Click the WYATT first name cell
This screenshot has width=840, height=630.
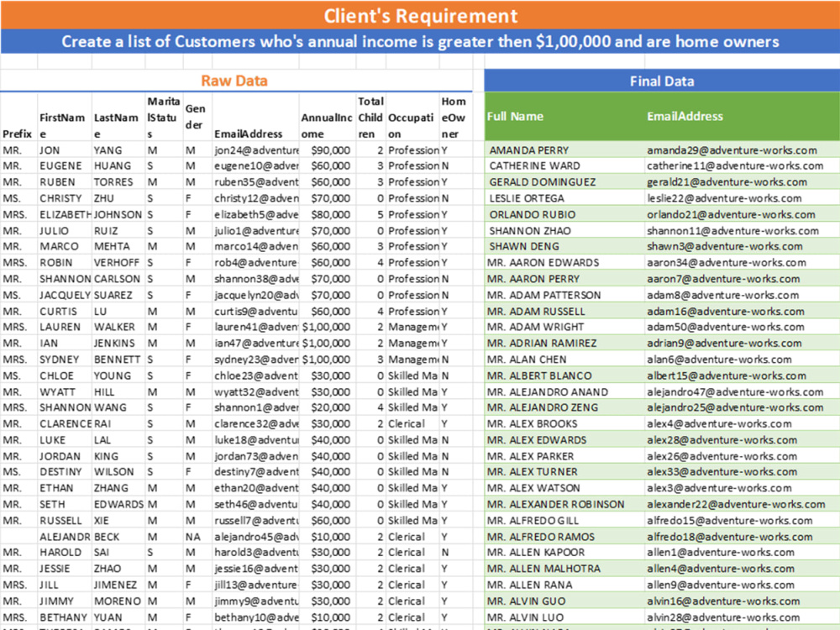[65, 391]
